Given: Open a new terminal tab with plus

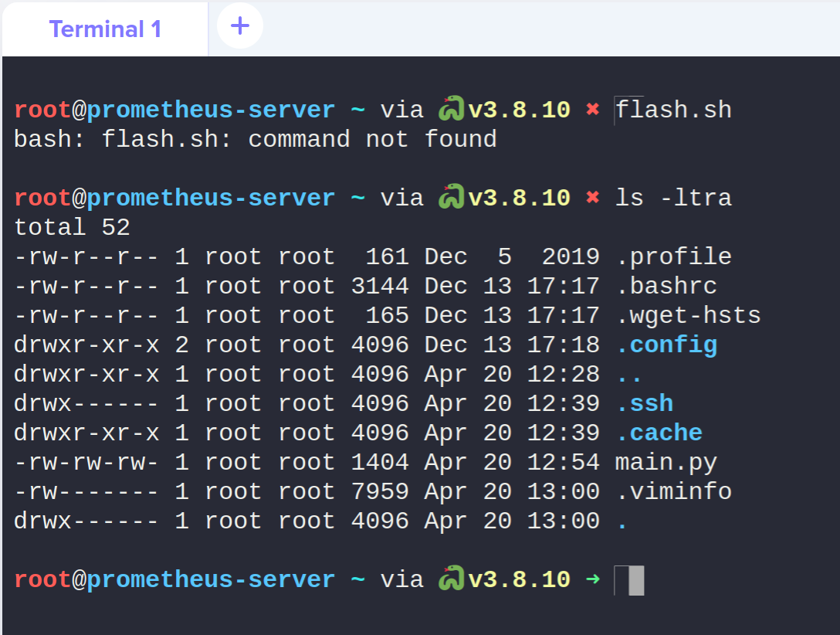Looking at the screenshot, I should pyautogui.click(x=240, y=26).
